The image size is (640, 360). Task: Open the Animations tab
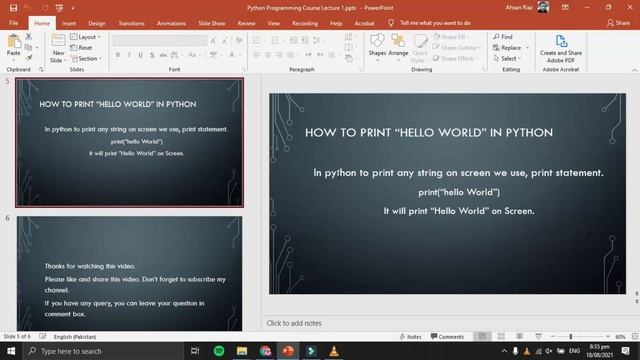pyautogui.click(x=171, y=23)
